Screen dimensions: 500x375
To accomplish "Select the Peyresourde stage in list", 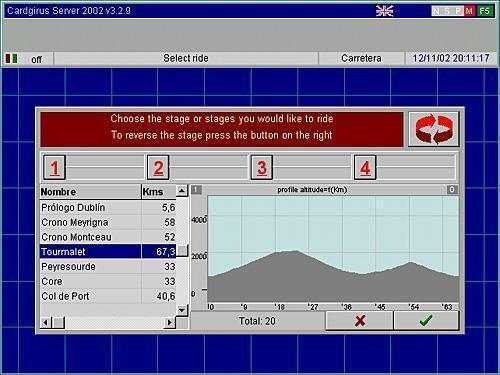I will (108, 267).
